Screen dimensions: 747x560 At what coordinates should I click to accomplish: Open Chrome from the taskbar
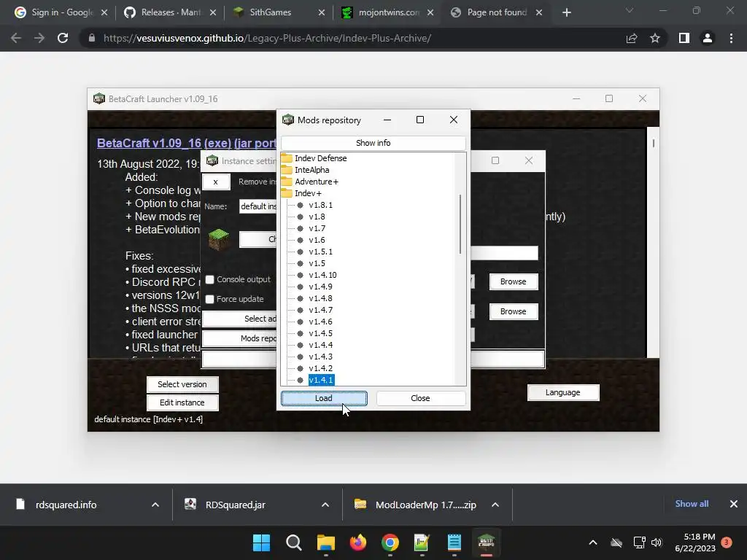pos(390,542)
